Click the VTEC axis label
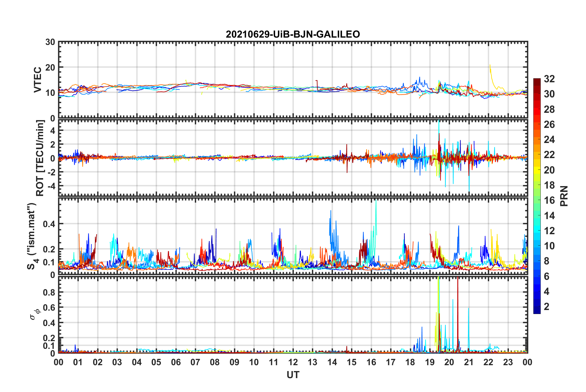This screenshot has height=392, width=586. click(38, 80)
